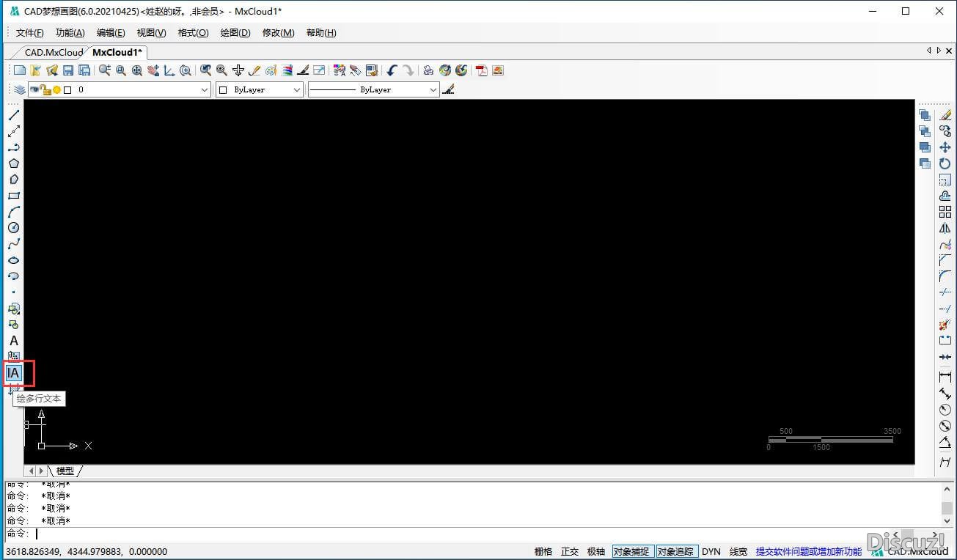
Task: Click the white layer color square
Action: point(67,89)
